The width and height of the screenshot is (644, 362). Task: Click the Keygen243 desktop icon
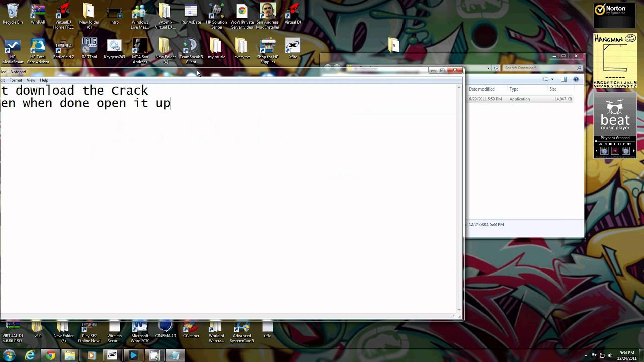point(114,49)
